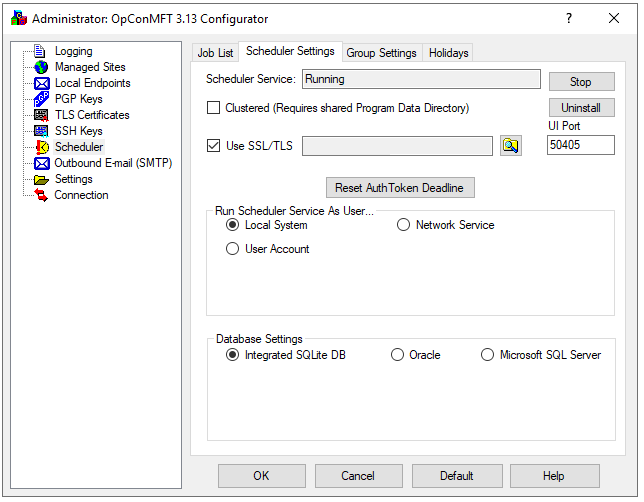
Task: Close the Configurator window
Action: coord(614,18)
